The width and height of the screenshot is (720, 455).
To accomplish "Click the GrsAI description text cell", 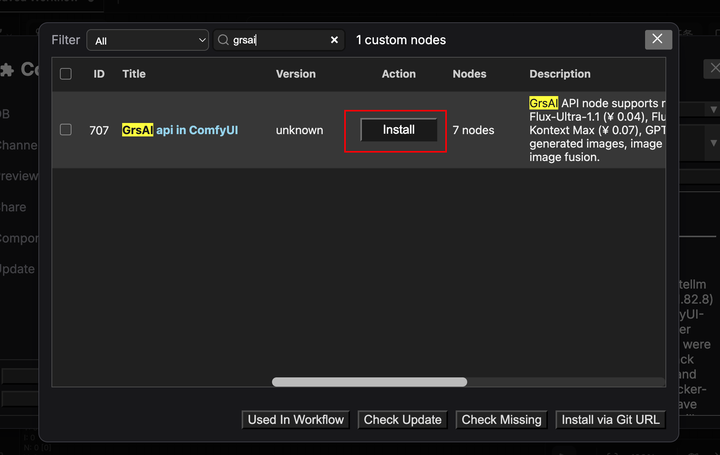I will coord(597,130).
